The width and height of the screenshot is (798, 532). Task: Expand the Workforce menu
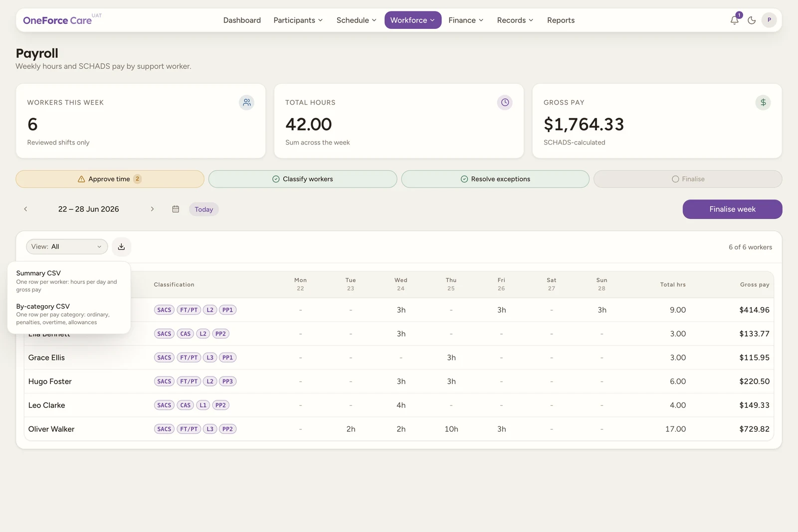(x=412, y=20)
